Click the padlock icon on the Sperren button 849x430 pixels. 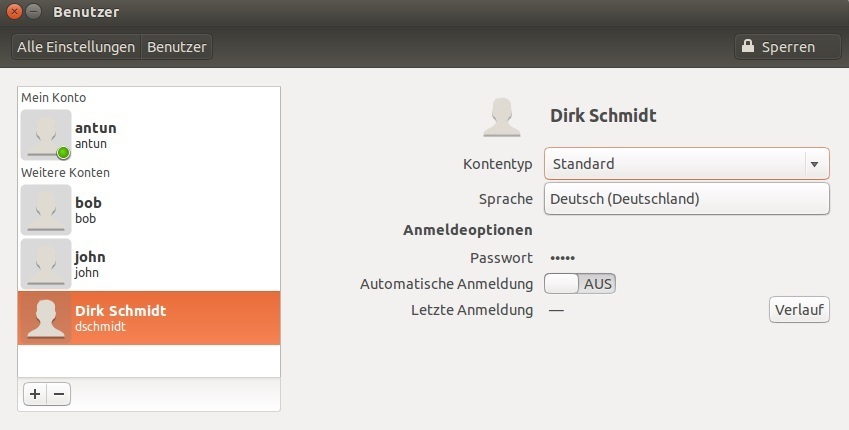point(748,45)
